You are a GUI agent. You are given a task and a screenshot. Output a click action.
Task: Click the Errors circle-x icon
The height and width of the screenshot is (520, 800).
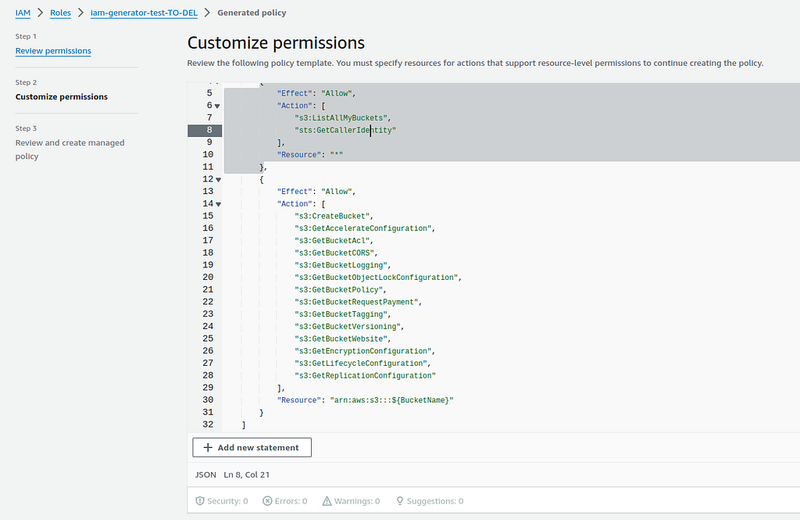tap(267, 501)
